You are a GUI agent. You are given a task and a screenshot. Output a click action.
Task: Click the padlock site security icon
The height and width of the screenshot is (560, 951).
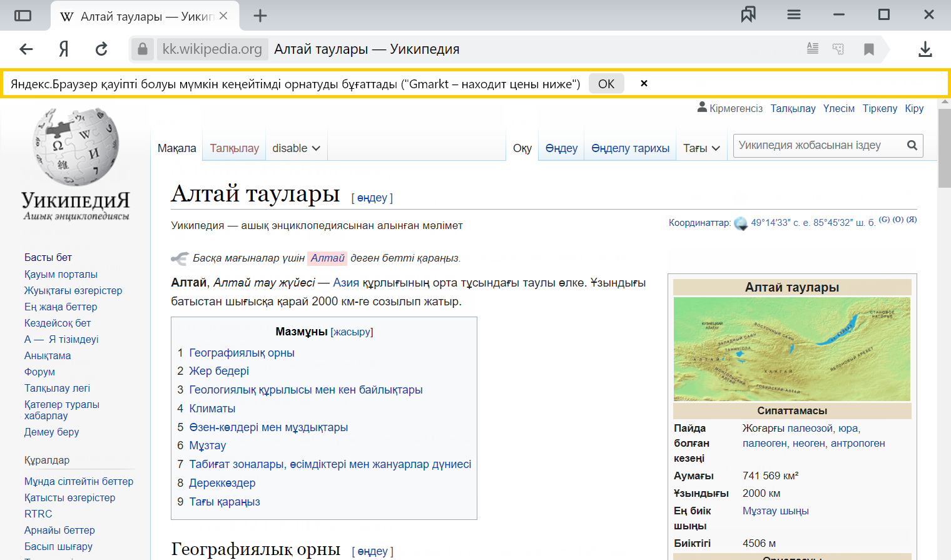click(143, 49)
